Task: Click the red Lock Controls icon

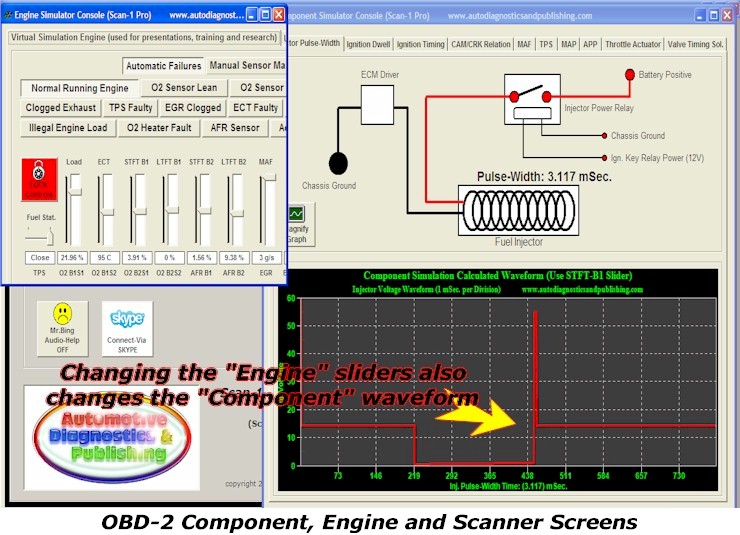Action: pyautogui.click(x=40, y=179)
